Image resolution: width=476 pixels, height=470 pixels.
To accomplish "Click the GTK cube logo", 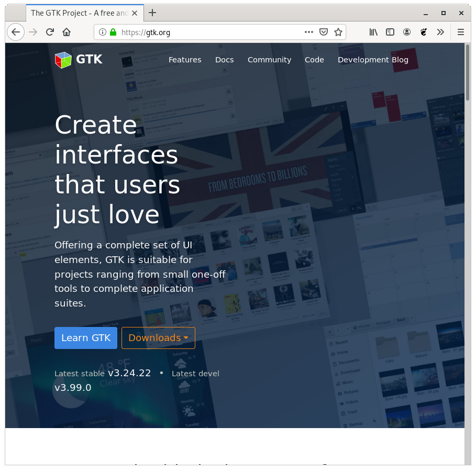I will [63, 60].
